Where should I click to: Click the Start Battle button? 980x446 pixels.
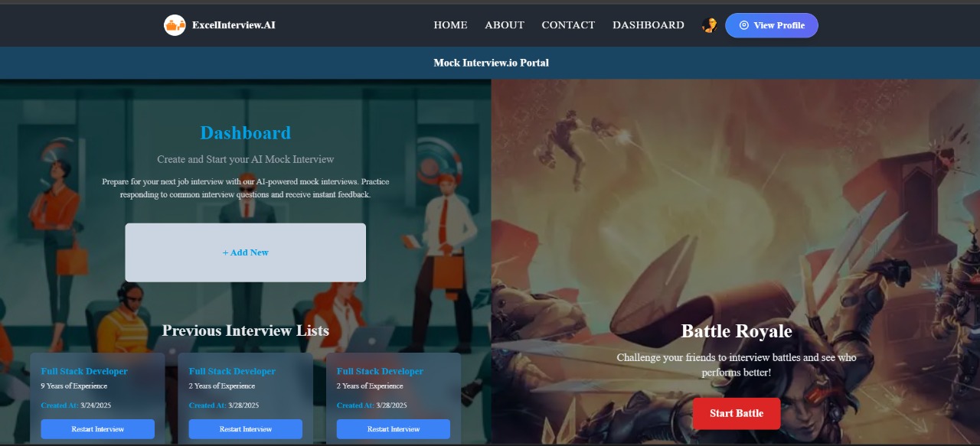pos(737,413)
